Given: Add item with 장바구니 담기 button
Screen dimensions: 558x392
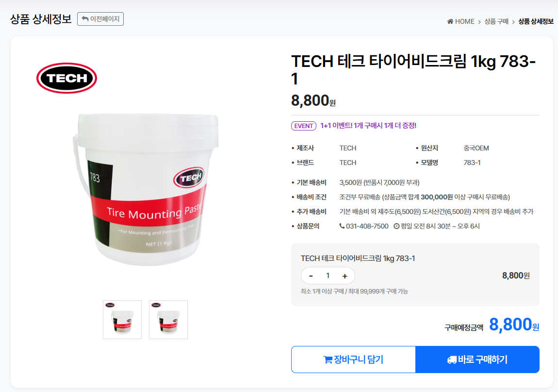Looking at the screenshot, I should point(353,359).
